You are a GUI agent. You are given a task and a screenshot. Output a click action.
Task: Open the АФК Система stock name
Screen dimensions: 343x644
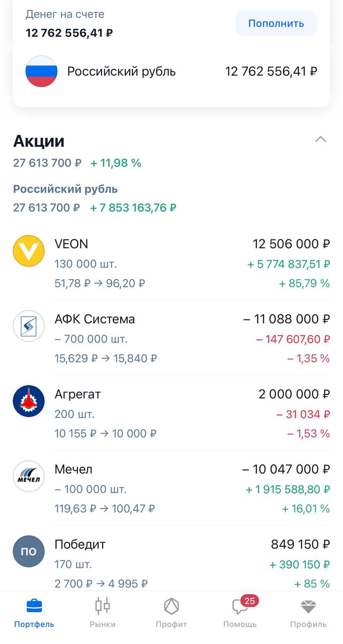(95, 319)
